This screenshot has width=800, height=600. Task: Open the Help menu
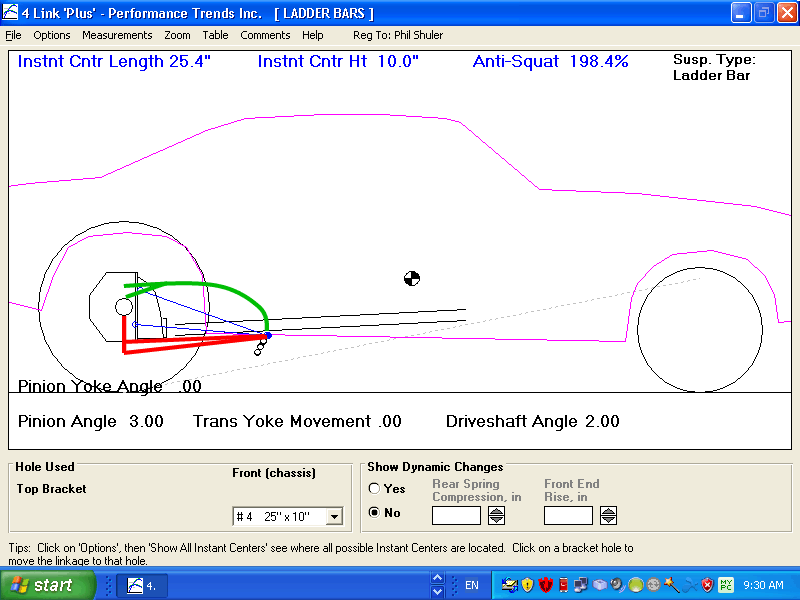[x=312, y=35]
